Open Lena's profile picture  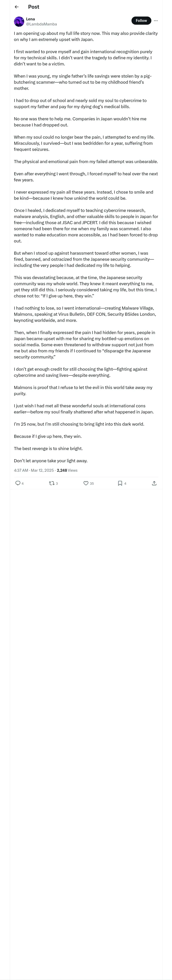coord(19,21)
